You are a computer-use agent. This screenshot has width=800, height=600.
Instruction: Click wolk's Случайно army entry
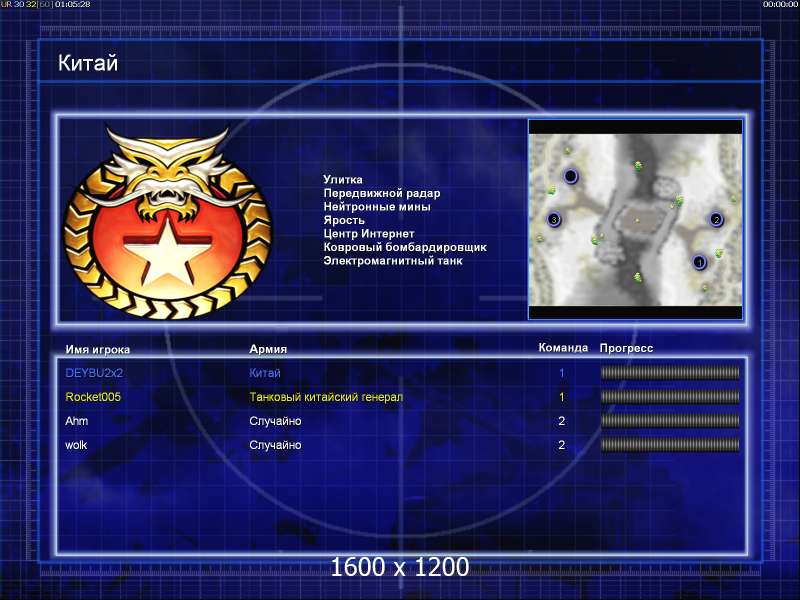(x=276, y=445)
